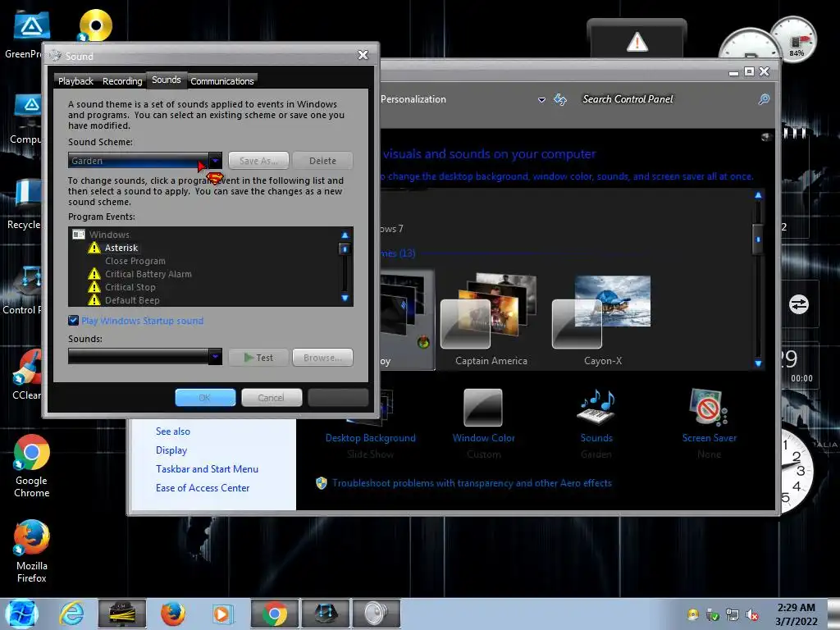Click the Personalization address bar dropdown arrow
This screenshot has height=630, width=840.
(541, 99)
